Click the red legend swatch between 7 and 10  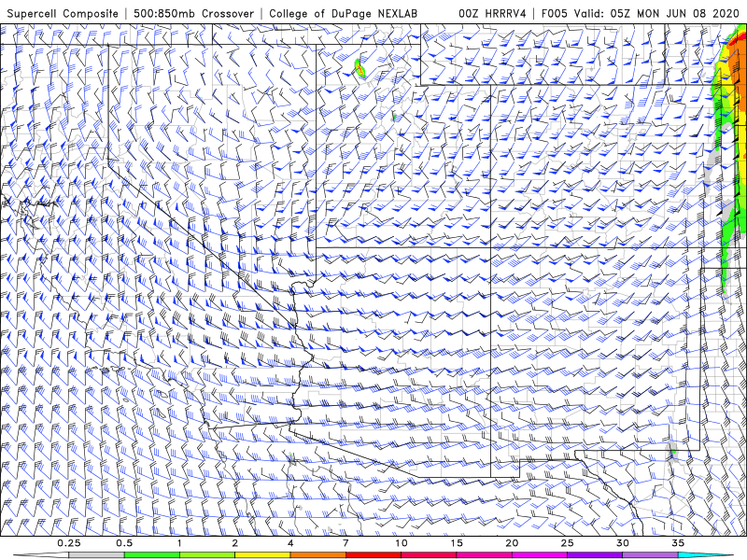click(x=373, y=555)
